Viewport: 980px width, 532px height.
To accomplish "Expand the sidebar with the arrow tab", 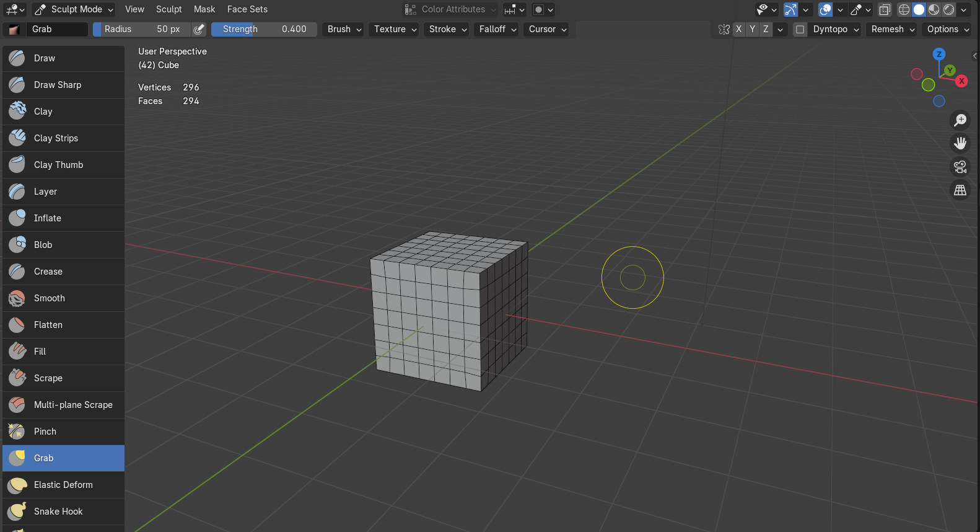I will point(975,56).
